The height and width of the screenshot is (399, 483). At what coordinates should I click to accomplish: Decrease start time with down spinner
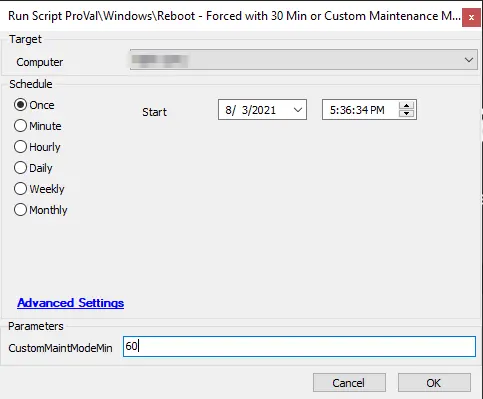point(406,113)
